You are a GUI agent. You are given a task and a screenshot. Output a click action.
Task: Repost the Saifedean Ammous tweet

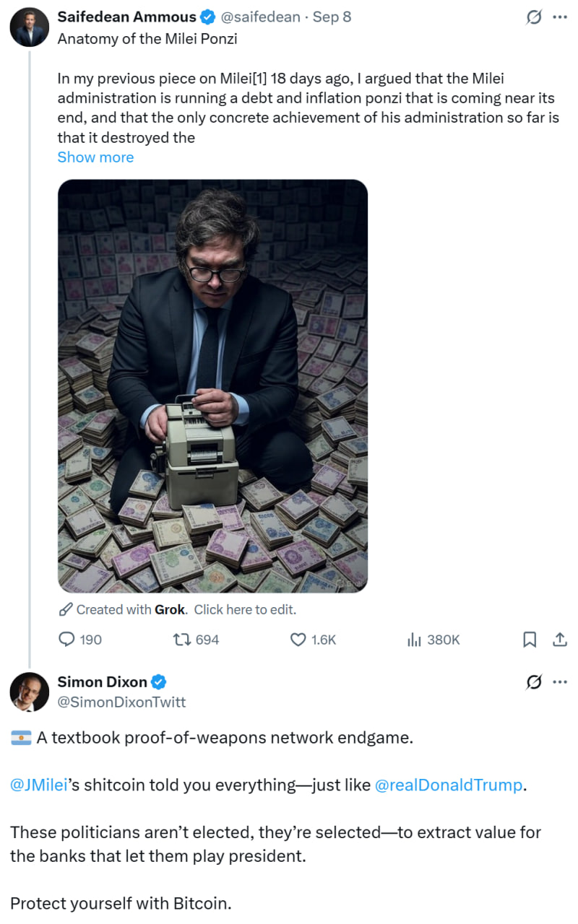click(181, 640)
